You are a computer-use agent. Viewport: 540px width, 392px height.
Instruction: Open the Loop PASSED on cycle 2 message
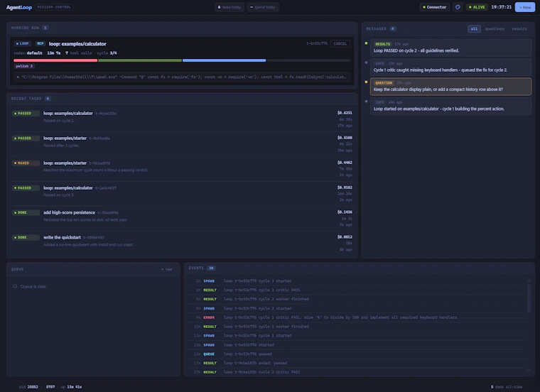point(450,48)
